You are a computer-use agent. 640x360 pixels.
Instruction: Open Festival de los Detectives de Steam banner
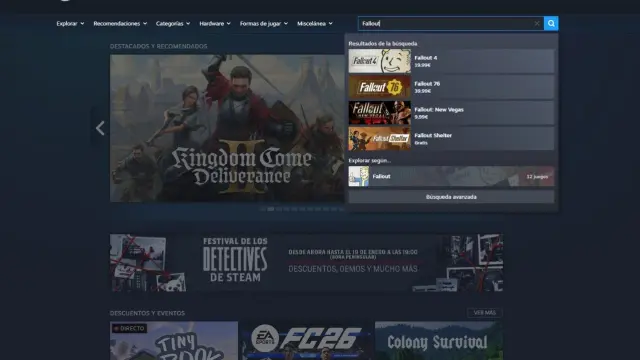pos(306,262)
